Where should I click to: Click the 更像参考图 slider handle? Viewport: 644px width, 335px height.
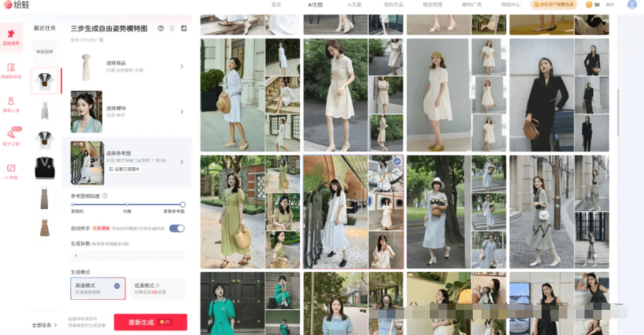pos(183,204)
